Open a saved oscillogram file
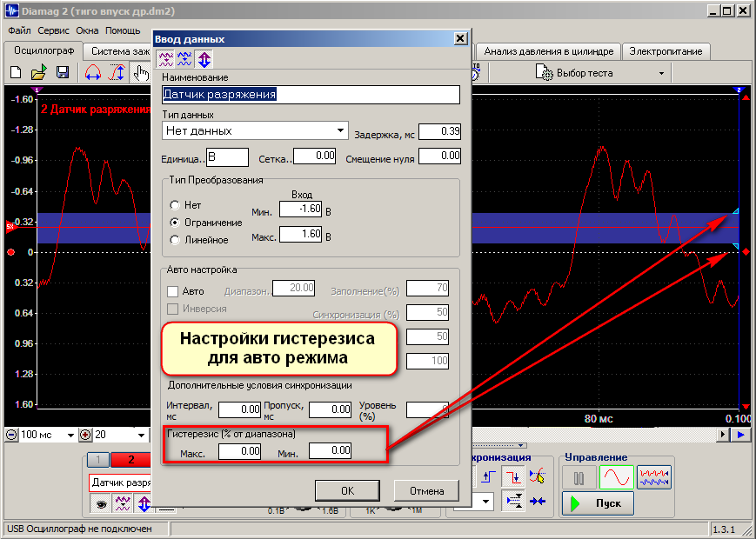Image resolution: width=756 pixels, height=539 pixels. [38, 73]
